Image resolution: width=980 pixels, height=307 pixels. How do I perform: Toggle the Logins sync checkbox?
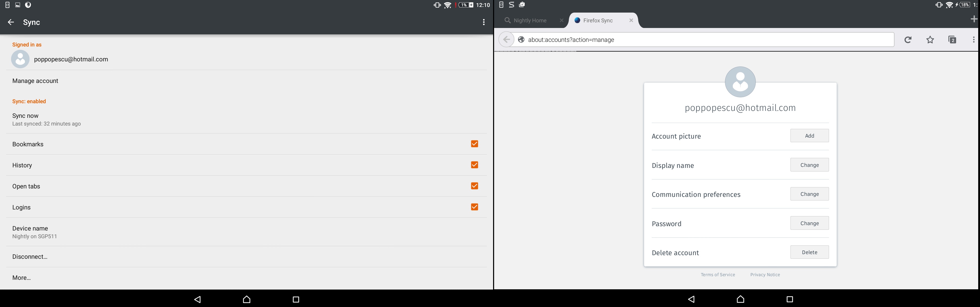[x=474, y=207]
